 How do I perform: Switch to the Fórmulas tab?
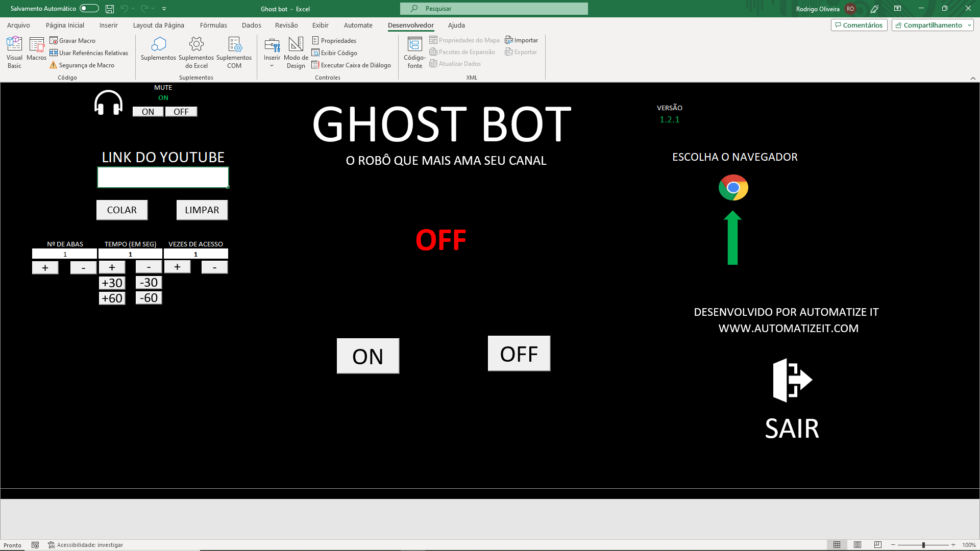(213, 25)
